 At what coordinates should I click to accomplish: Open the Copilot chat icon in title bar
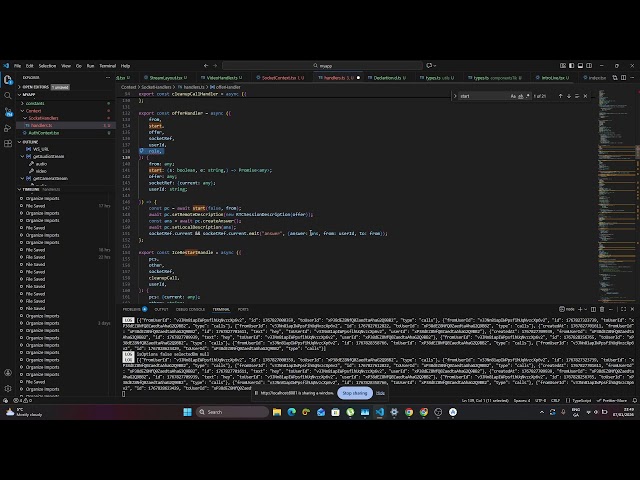pyautogui.click(x=429, y=65)
